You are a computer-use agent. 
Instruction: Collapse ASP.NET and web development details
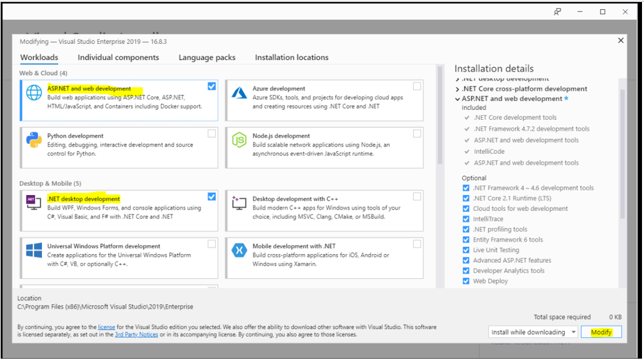pyautogui.click(x=458, y=98)
